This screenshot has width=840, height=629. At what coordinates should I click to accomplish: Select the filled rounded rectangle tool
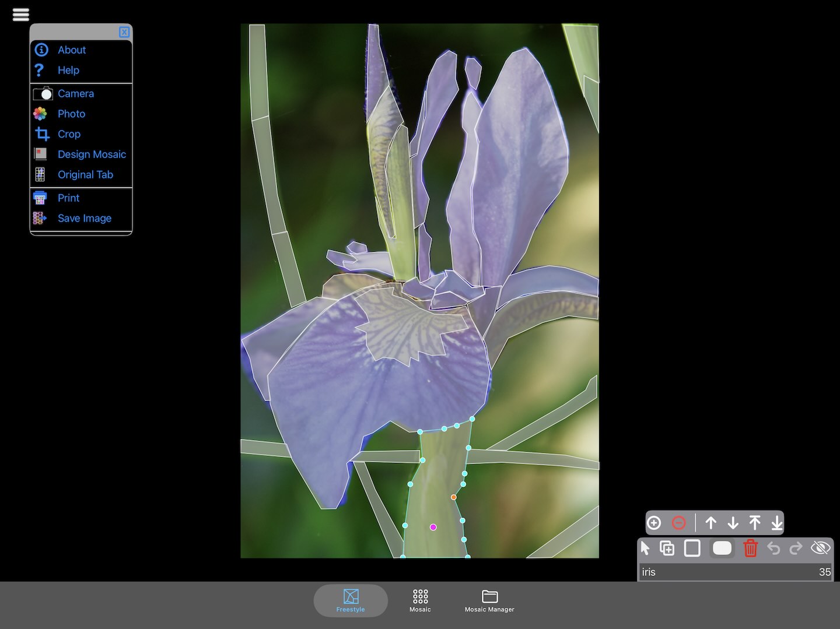pyautogui.click(x=722, y=548)
